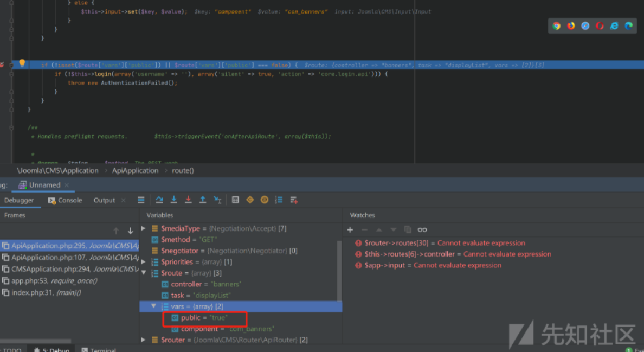Open the page preview in Chrome
The width and height of the screenshot is (644, 352).
pos(557,26)
